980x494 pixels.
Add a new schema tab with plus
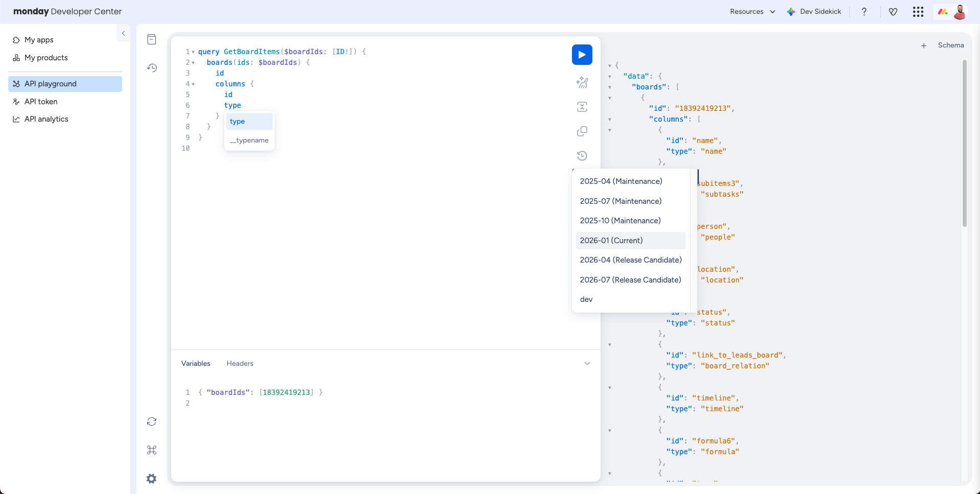(924, 45)
